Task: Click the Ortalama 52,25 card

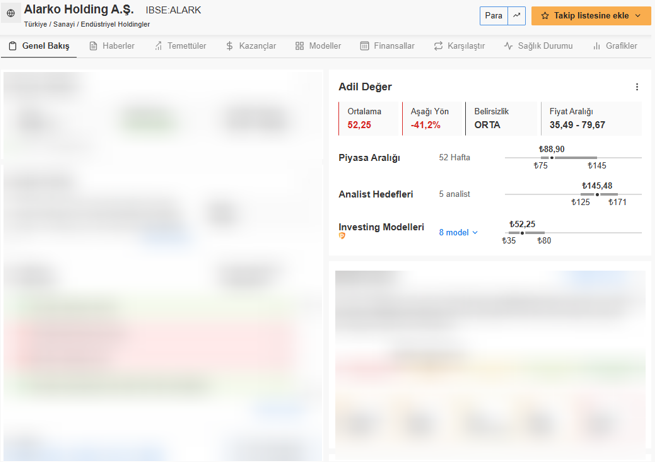Action: (370, 119)
